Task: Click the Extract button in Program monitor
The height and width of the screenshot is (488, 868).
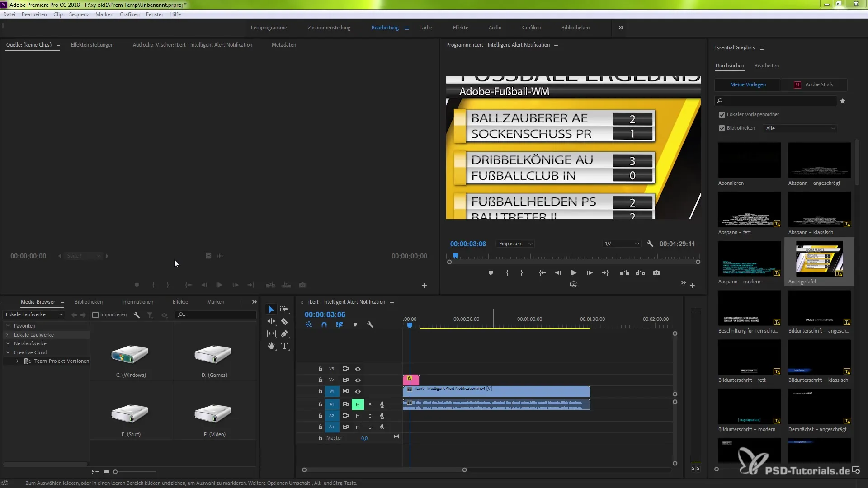Action: click(640, 273)
